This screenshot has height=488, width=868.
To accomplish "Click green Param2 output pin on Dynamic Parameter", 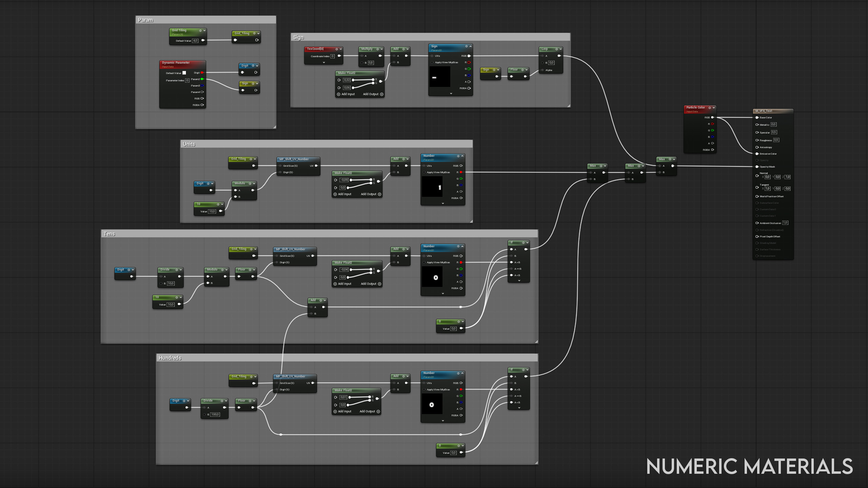I will pos(202,79).
